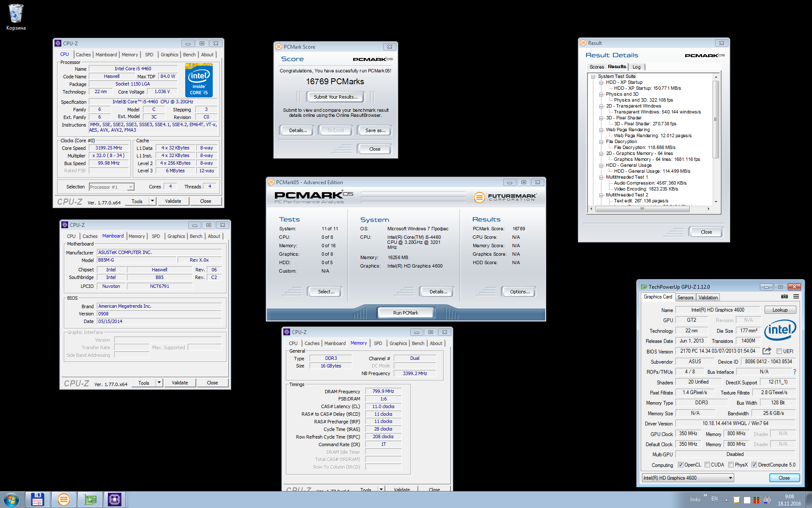The height and width of the screenshot is (508, 812).
Task: Click the Result tree vertical scrollbar
Action: click(716, 119)
